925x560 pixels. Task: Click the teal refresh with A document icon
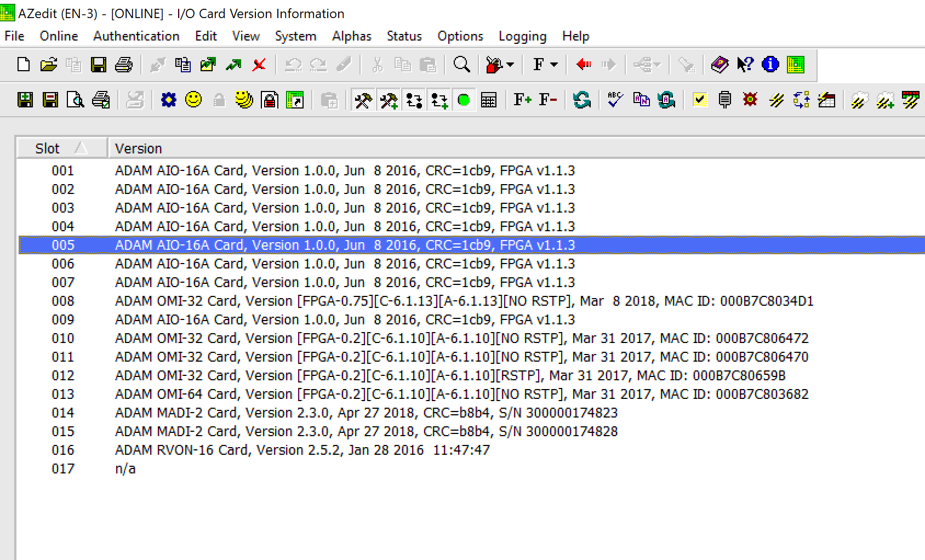(666, 100)
